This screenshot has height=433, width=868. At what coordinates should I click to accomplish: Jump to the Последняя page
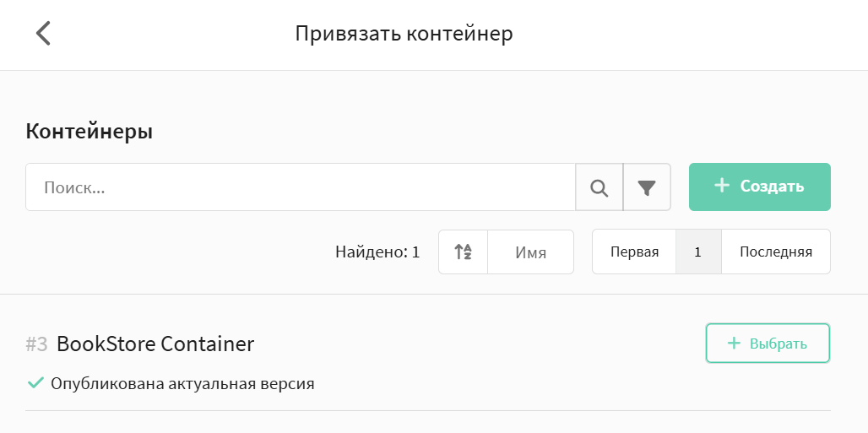click(775, 252)
